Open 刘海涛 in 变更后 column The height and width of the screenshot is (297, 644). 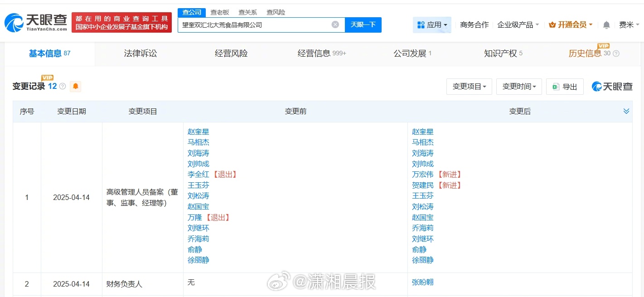[423, 153]
